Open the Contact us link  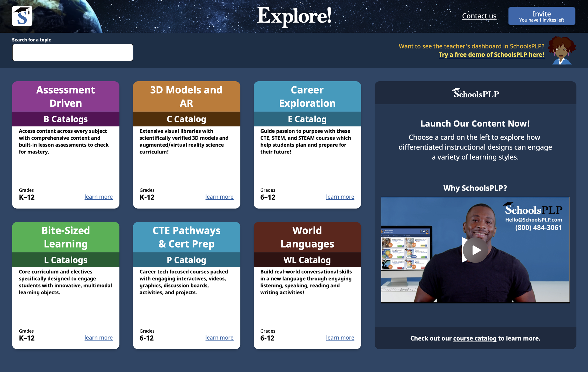pos(479,16)
